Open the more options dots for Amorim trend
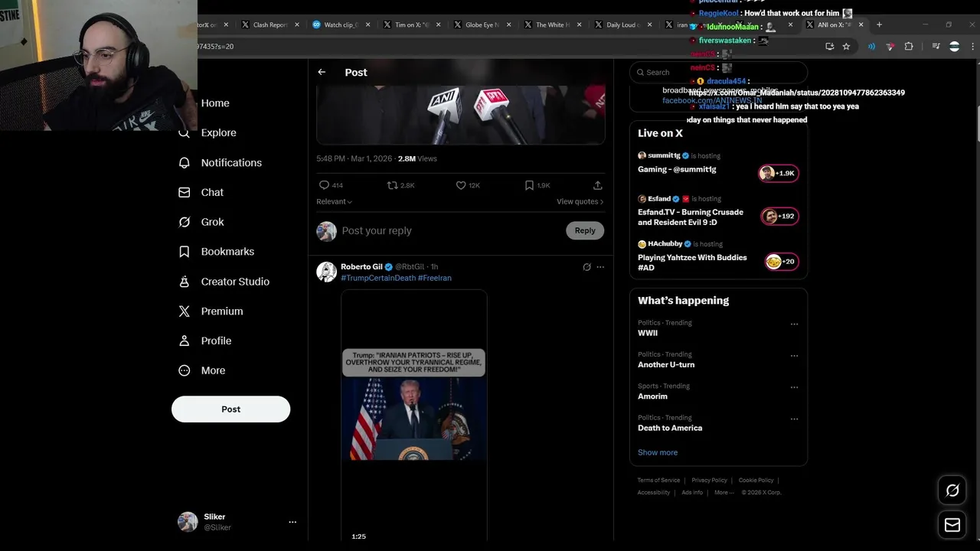980x551 pixels. (x=794, y=387)
